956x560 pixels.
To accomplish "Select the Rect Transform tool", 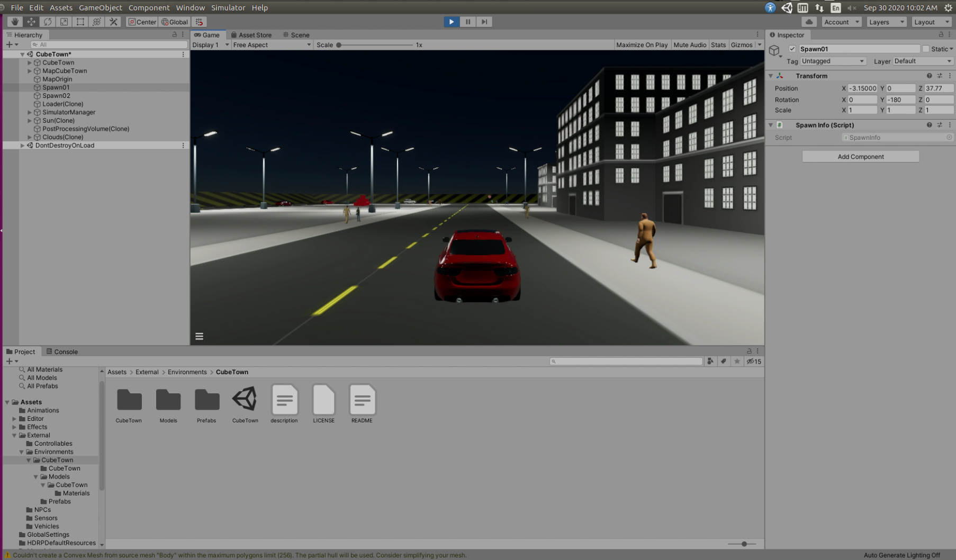I will [80, 22].
